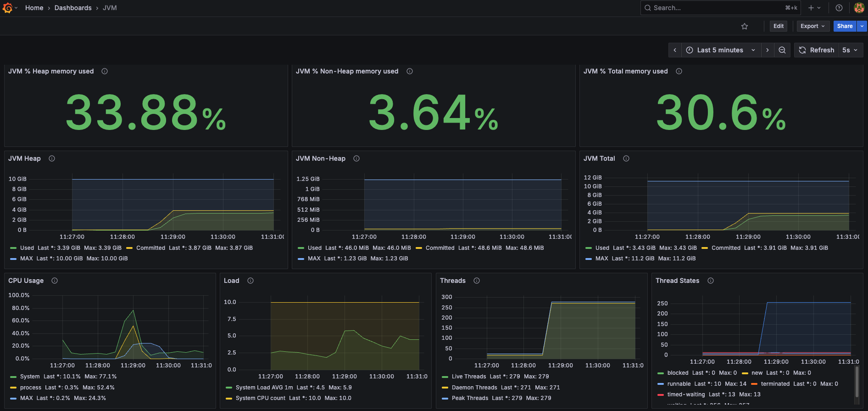The image size is (868, 411).
Task: Click info icon next to CPU Usage
Action: pyautogui.click(x=55, y=281)
